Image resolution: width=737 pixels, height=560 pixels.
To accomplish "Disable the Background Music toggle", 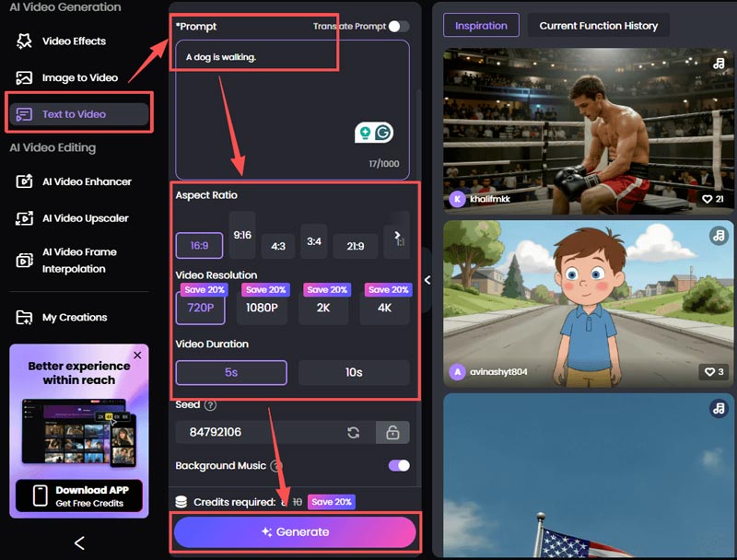I will [398, 466].
